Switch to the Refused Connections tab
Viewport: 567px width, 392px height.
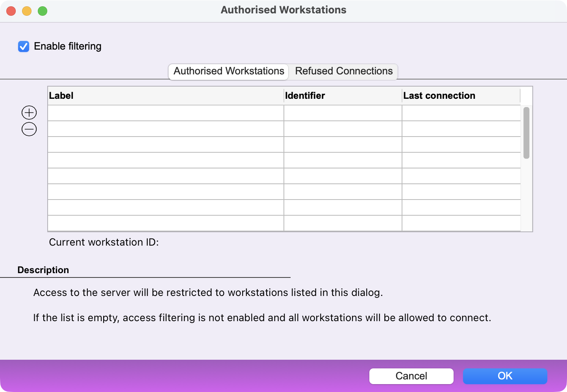tap(343, 71)
